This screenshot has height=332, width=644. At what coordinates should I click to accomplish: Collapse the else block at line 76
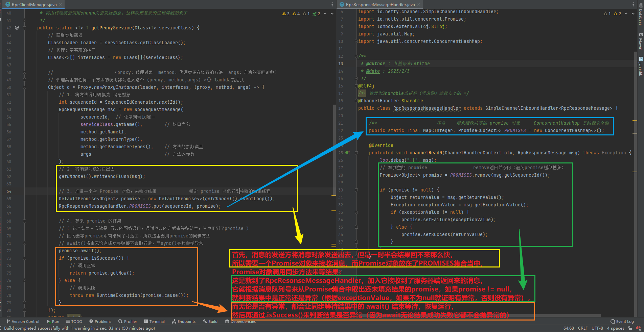pyautogui.click(x=24, y=280)
